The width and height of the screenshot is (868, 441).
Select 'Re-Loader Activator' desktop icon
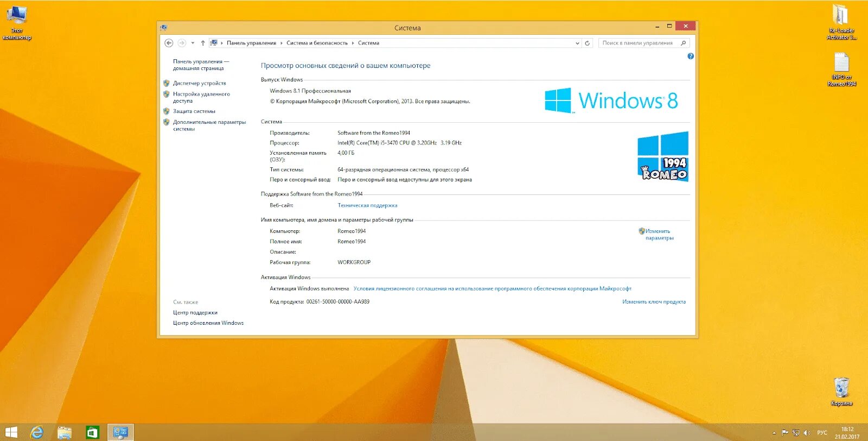pos(841,22)
